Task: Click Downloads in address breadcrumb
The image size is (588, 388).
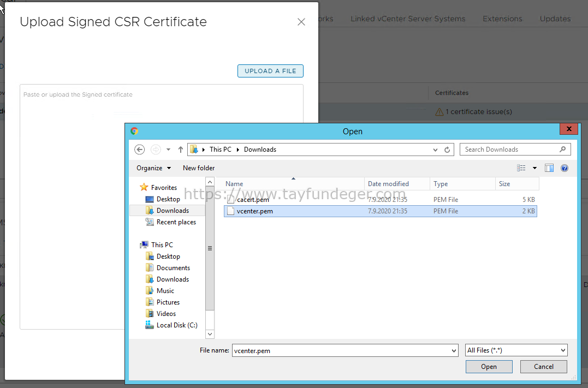Action: click(260, 150)
